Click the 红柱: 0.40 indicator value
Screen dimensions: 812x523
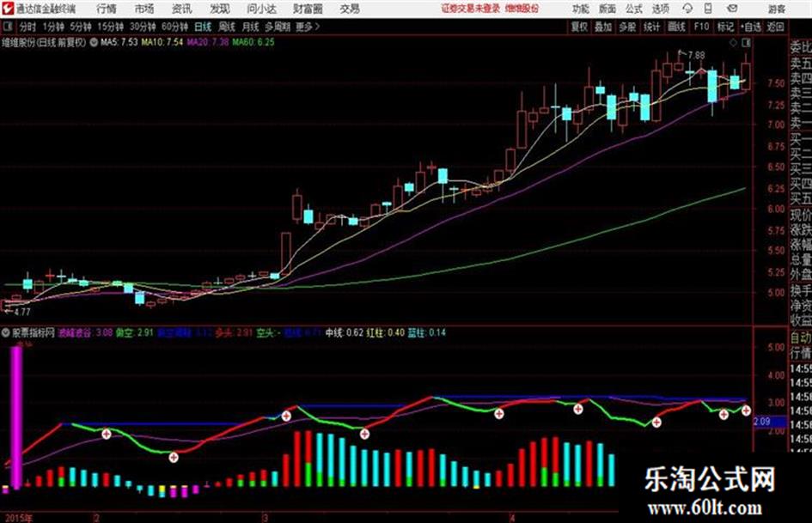(x=386, y=332)
